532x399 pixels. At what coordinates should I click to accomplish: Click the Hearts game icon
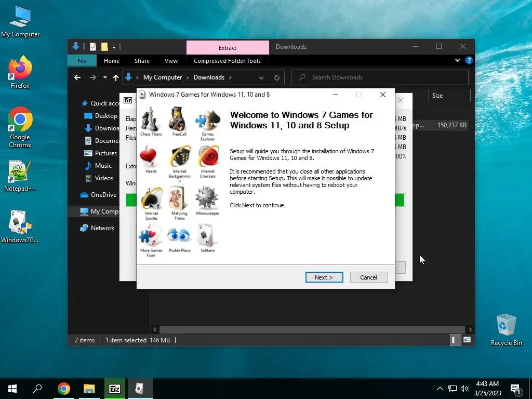151,159
